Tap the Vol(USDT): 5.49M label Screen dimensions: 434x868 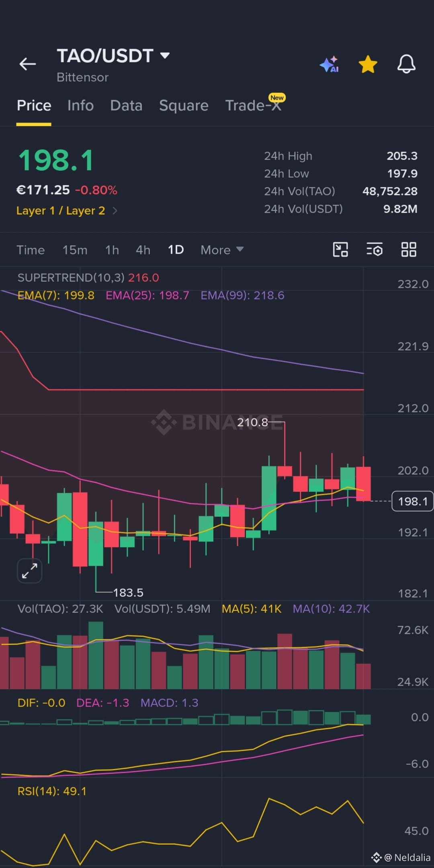pyautogui.click(x=162, y=609)
